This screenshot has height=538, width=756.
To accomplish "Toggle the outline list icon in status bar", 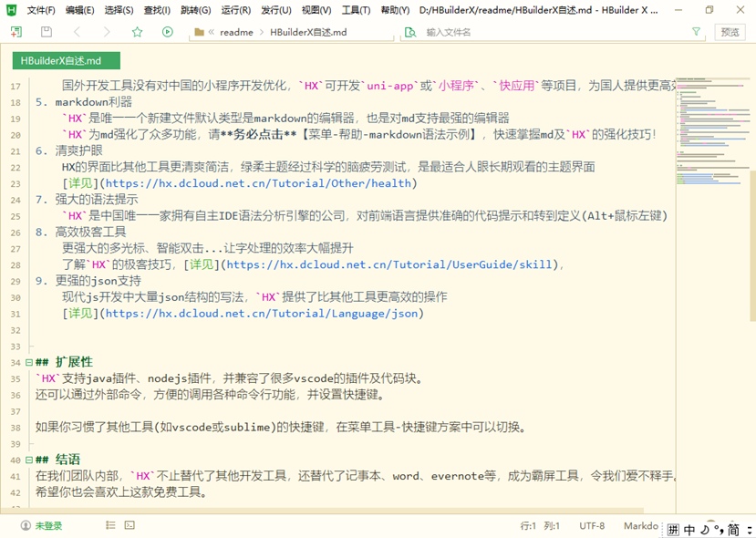I will 110,525.
